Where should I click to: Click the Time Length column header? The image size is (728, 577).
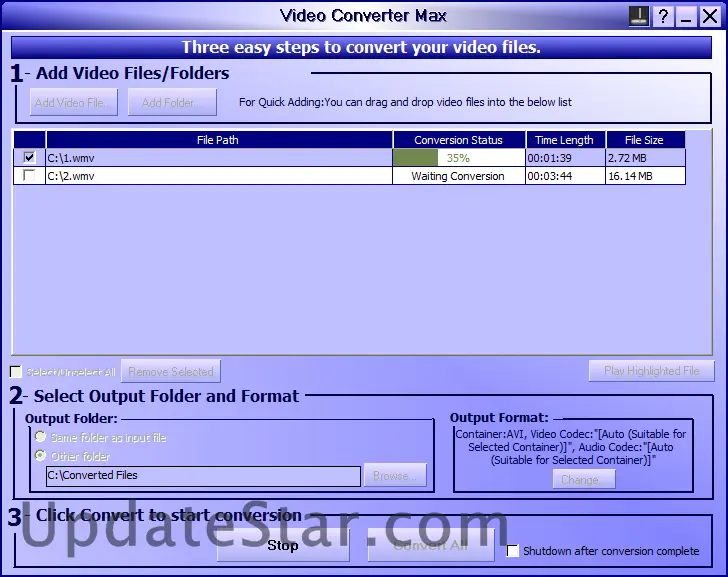tap(566, 140)
